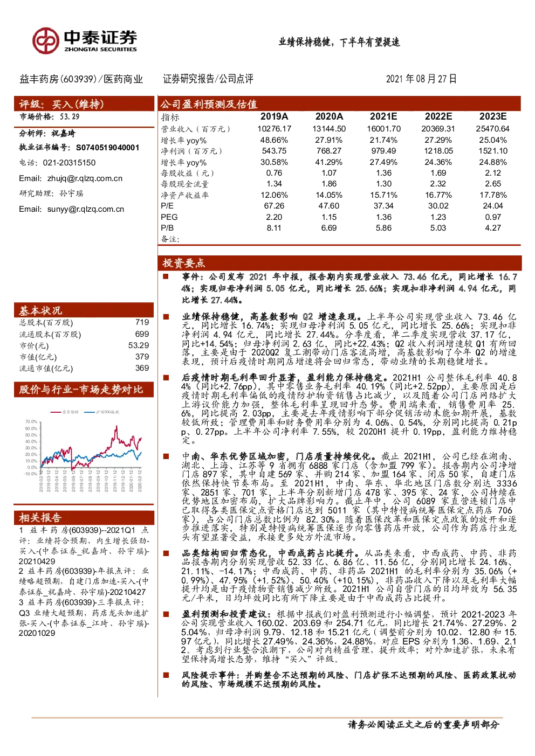This screenshot has width=535, height=756.
Task: Select net profit value 1521.10
Action: (x=493, y=151)
